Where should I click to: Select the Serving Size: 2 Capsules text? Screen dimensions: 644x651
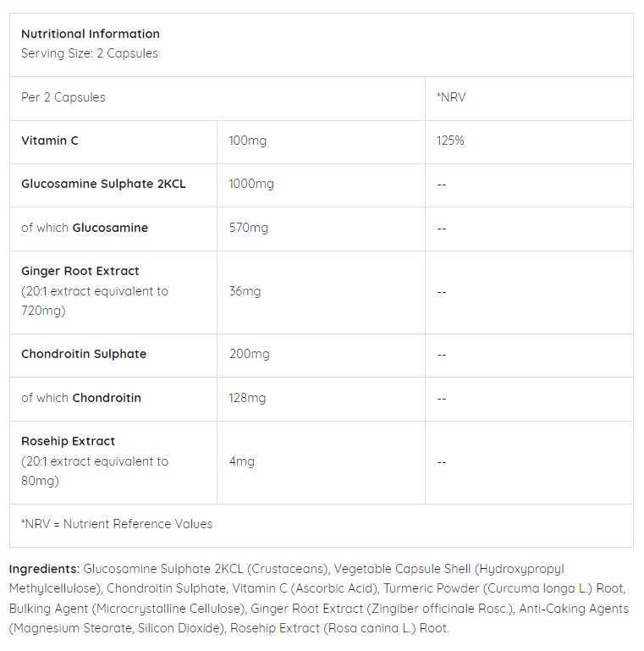tap(90, 53)
